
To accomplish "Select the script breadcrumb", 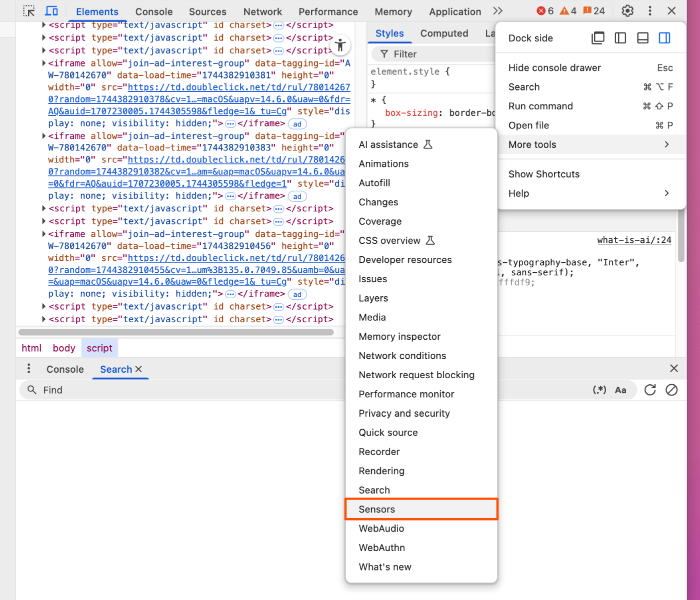I will (99, 348).
